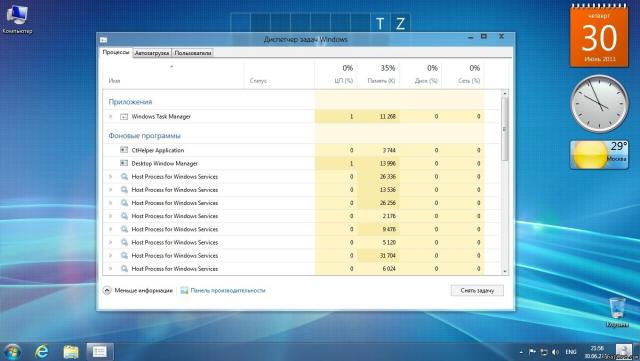Select the CtHelper Application process name

158,150
